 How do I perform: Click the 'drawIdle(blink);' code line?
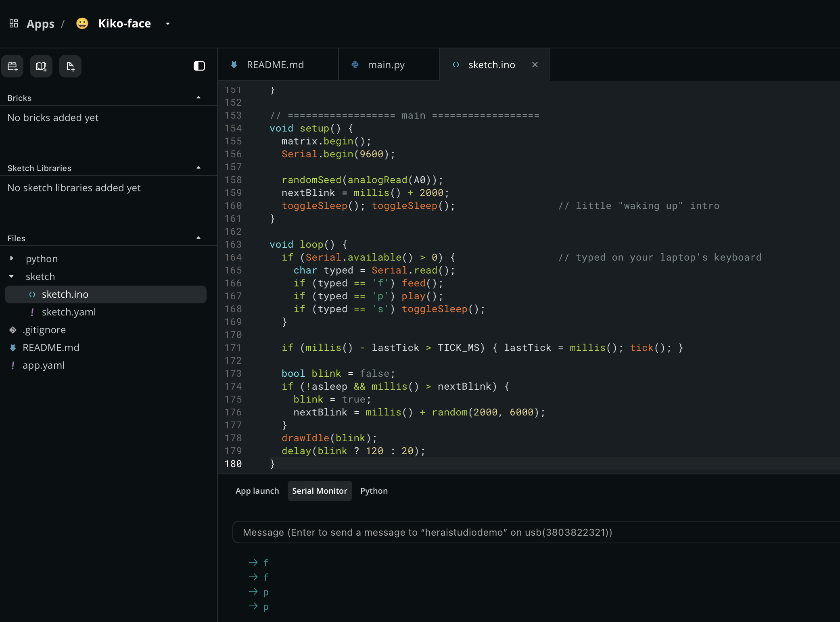pos(329,438)
